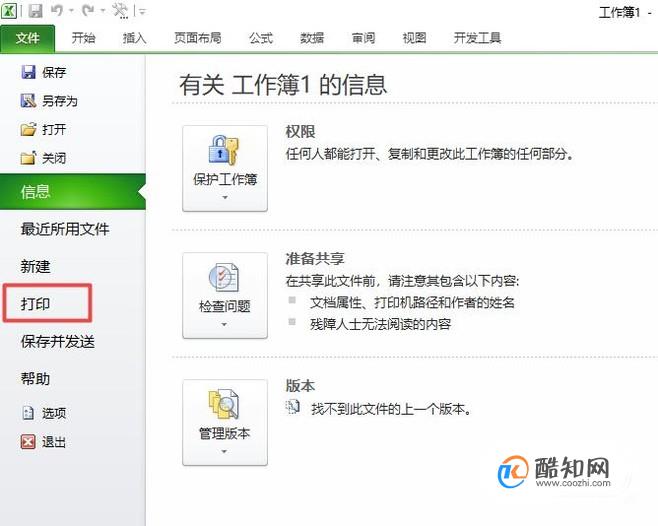Open the redo history dropdown arrow

click(103, 11)
